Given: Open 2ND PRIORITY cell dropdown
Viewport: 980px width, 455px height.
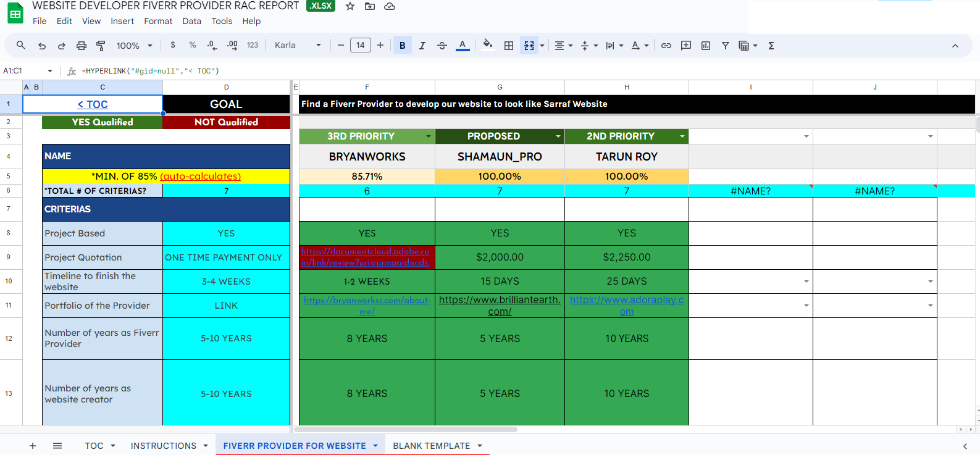Looking at the screenshot, I should (x=682, y=136).
